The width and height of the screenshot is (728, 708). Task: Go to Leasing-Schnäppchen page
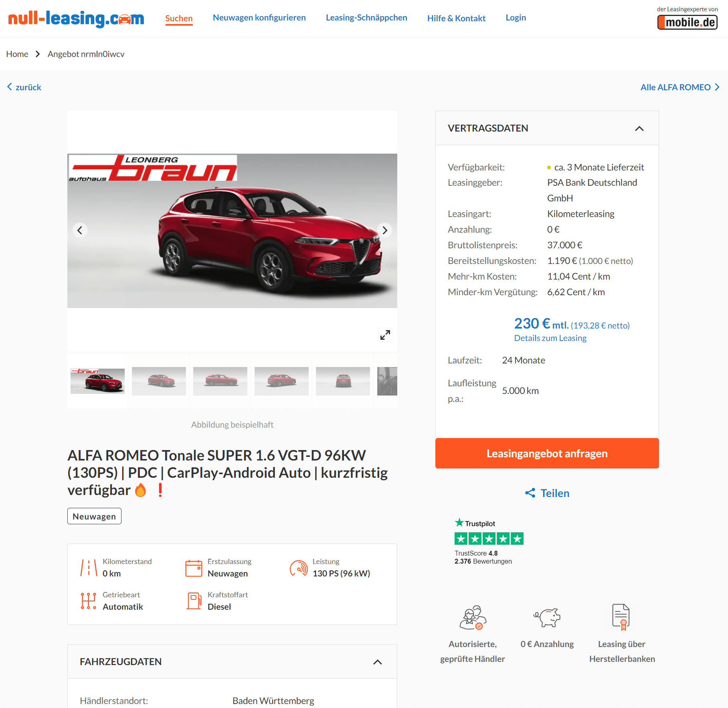(x=366, y=18)
